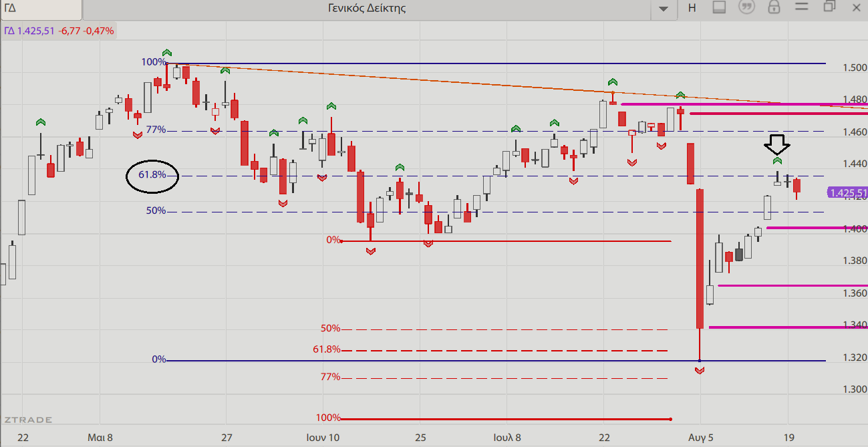Open the quotation-mark comments icon
Image resolution: width=868 pixels, height=447 pixels.
point(746,8)
